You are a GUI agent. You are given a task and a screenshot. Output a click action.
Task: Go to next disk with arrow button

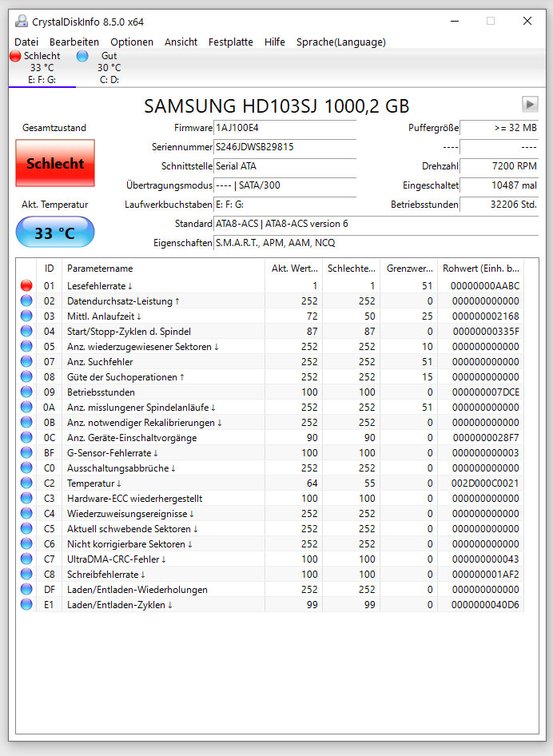pos(529,104)
